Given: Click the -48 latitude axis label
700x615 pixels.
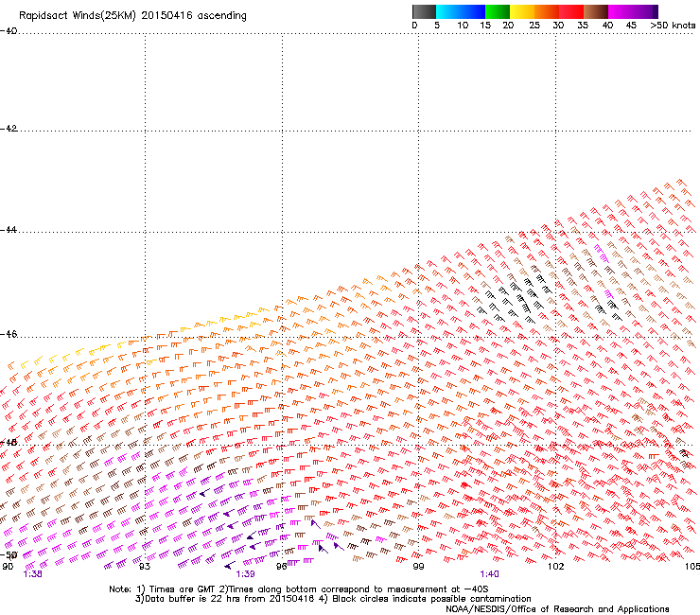Looking at the screenshot, I should 9,443.
